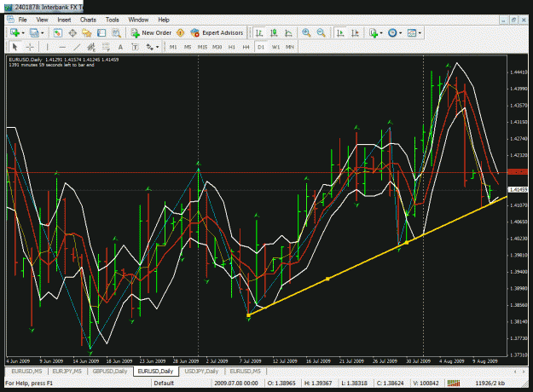Switch to the GBPUSD,Daily chart tab
This screenshot has width=533, height=392.
pyautogui.click(x=110, y=372)
